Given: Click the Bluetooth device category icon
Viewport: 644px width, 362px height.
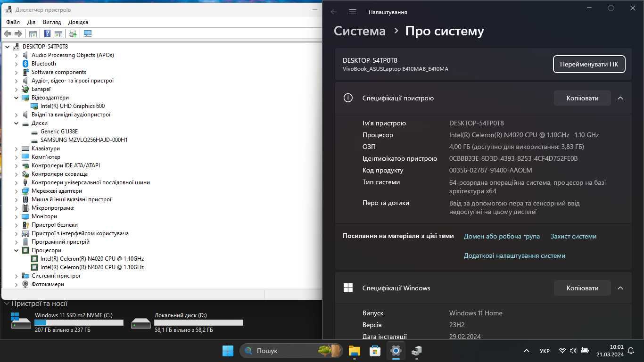Looking at the screenshot, I should 25,64.
